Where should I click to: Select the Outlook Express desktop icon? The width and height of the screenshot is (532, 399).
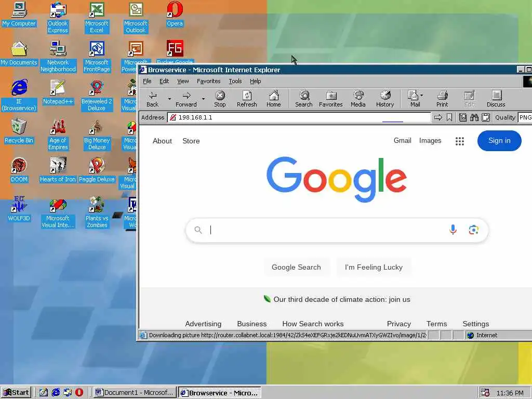pyautogui.click(x=58, y=18)
